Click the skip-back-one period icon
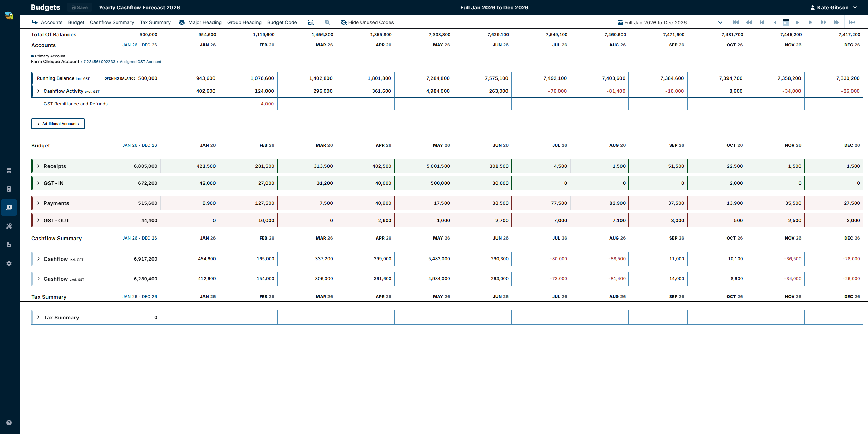Image resolution: width=868 pixels, height=434 pixels. point(762,22)
